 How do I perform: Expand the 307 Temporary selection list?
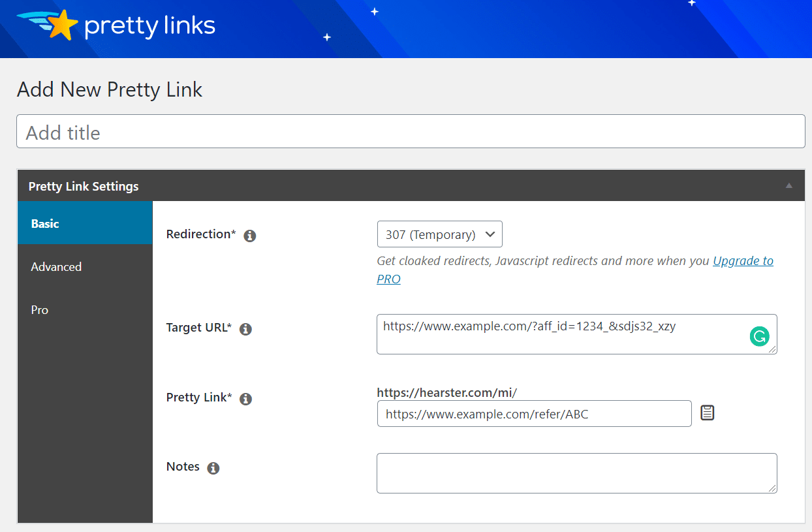point(439,234)
